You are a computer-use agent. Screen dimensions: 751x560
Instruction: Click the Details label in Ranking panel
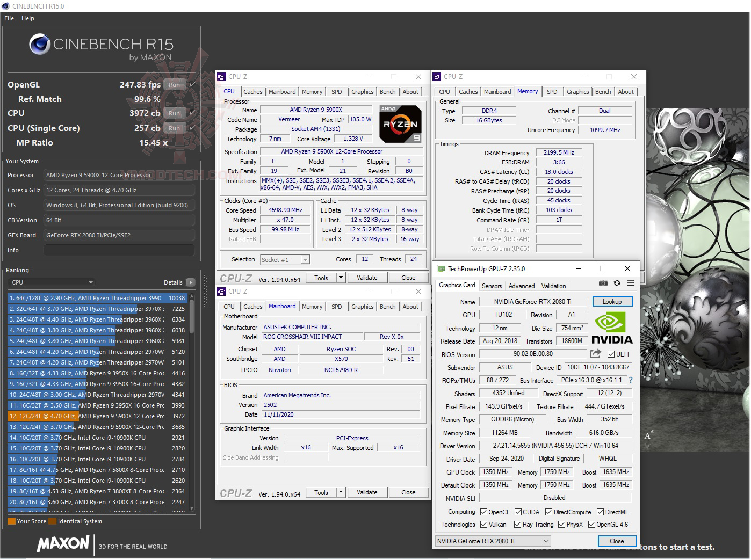173,282
